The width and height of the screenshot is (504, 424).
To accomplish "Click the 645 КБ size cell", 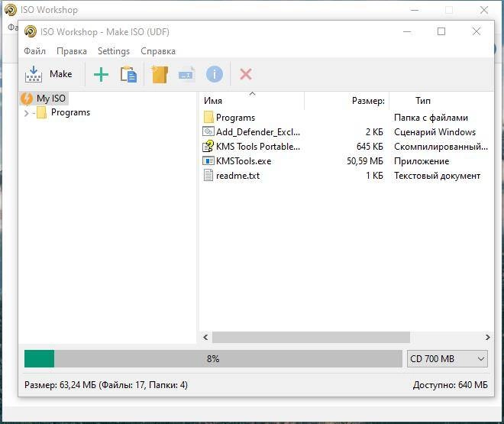I will coord(370,147).
